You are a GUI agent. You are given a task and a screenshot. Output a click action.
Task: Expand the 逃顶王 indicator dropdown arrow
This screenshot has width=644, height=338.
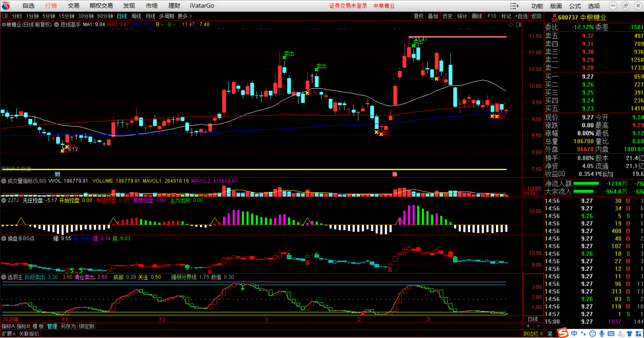(4, 277)
